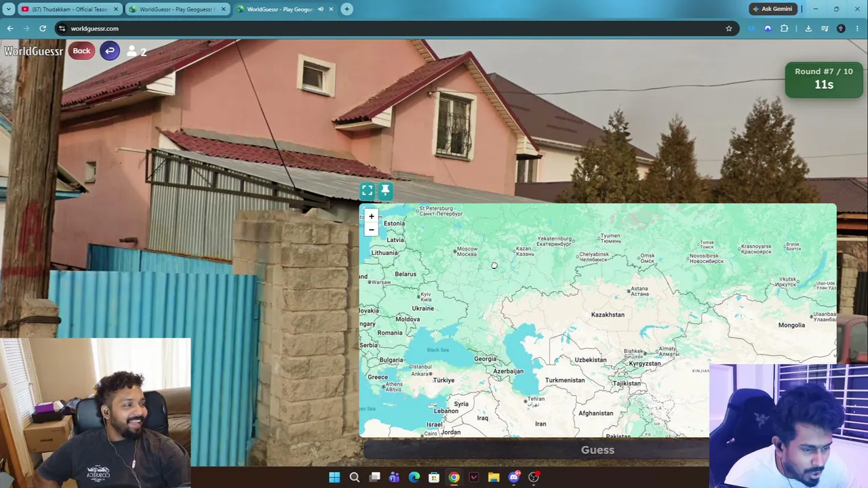Show browser downloads
Screen dimensions: 868x488
point(808,28)
